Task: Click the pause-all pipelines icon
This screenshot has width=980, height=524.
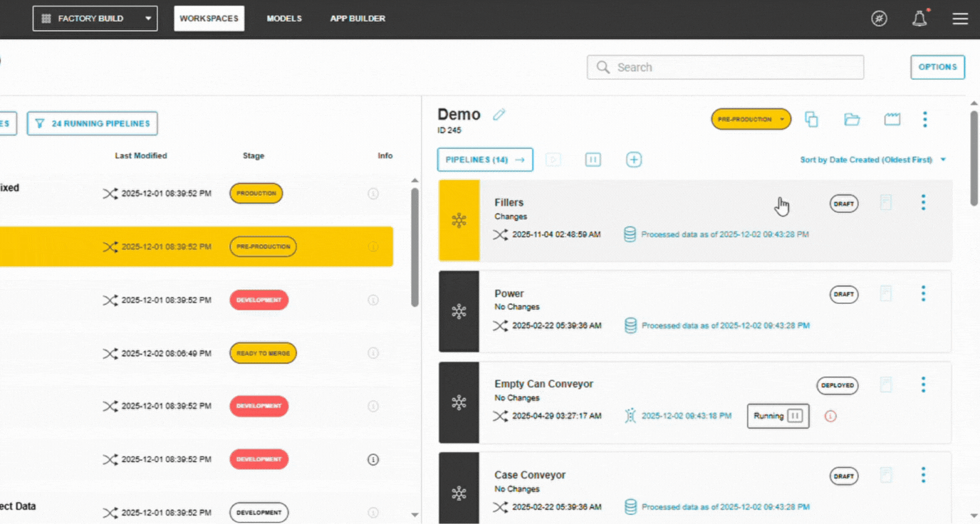Action: coord(593,159)
